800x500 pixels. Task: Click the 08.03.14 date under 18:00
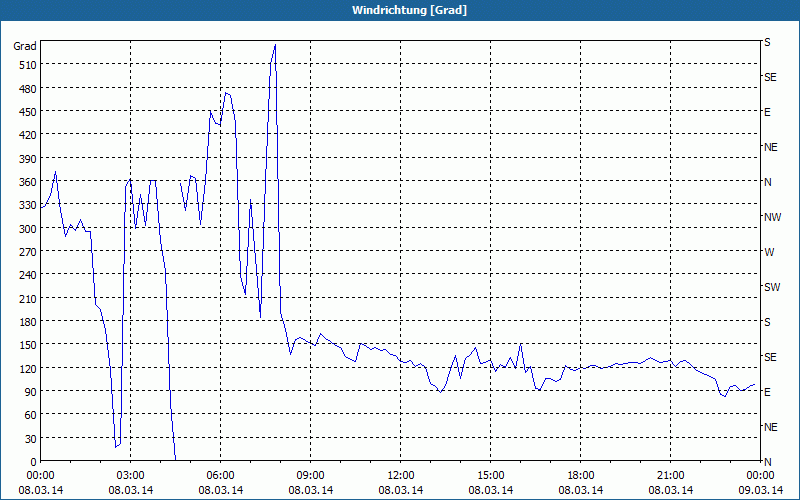click(x=581, y=490)
